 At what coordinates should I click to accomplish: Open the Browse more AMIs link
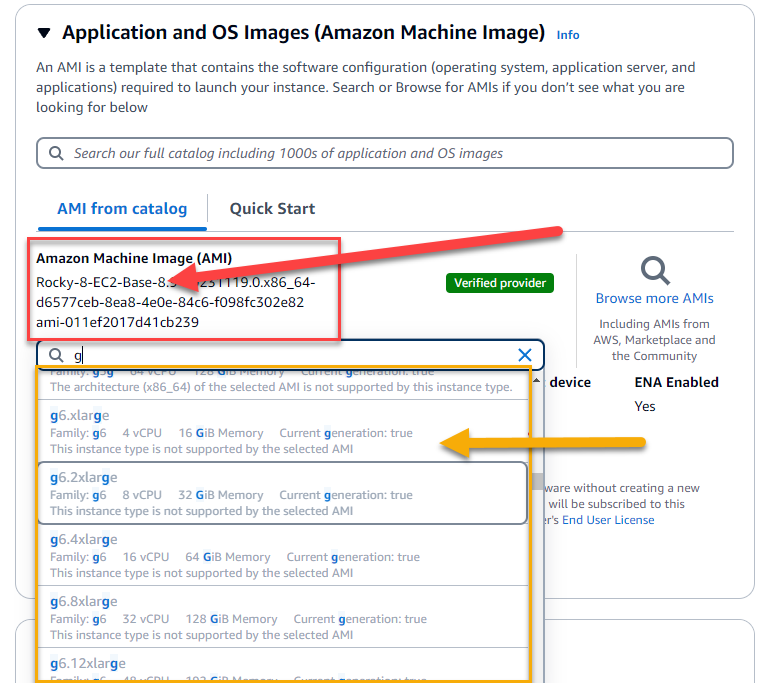(654, 298)
